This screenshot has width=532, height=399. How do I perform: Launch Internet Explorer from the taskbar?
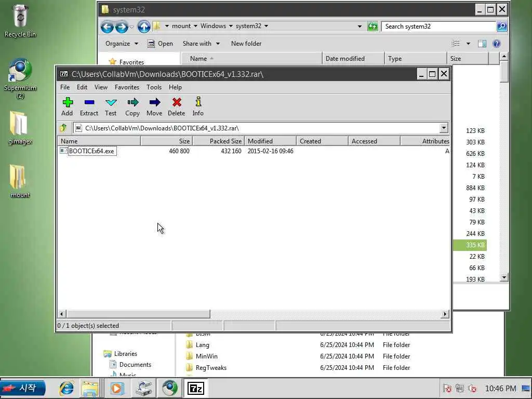coord(66,388)
